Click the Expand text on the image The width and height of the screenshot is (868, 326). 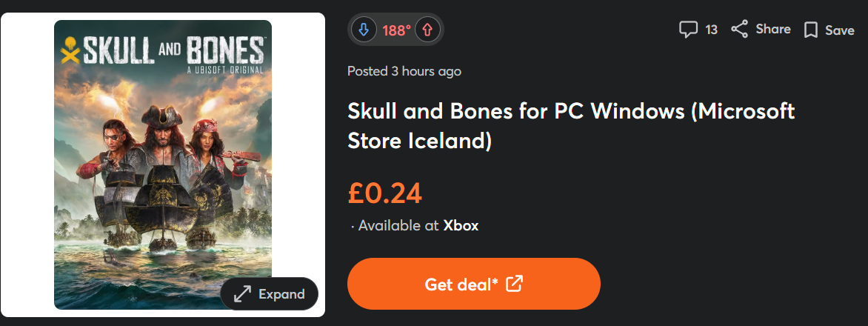point(281,294)
